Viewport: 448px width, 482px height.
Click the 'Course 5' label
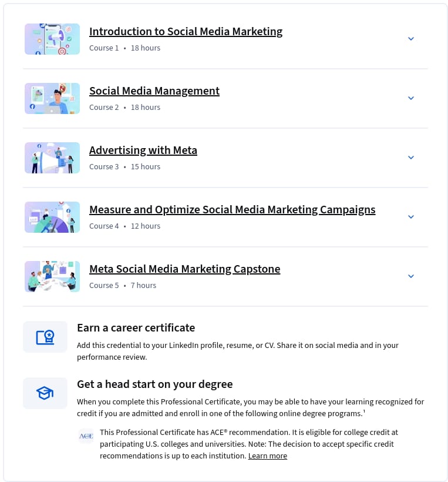(x=104, y=285)
